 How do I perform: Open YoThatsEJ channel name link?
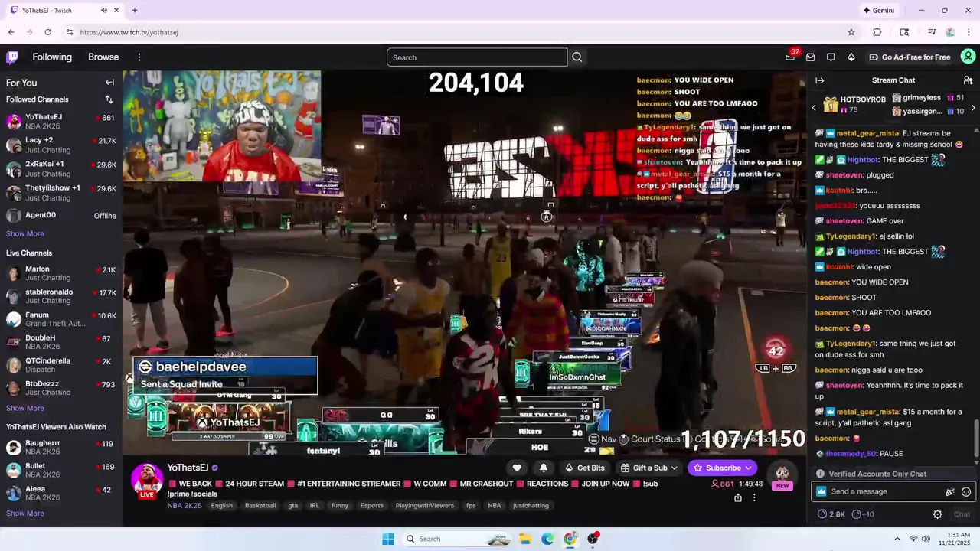(x=188, y=468)
